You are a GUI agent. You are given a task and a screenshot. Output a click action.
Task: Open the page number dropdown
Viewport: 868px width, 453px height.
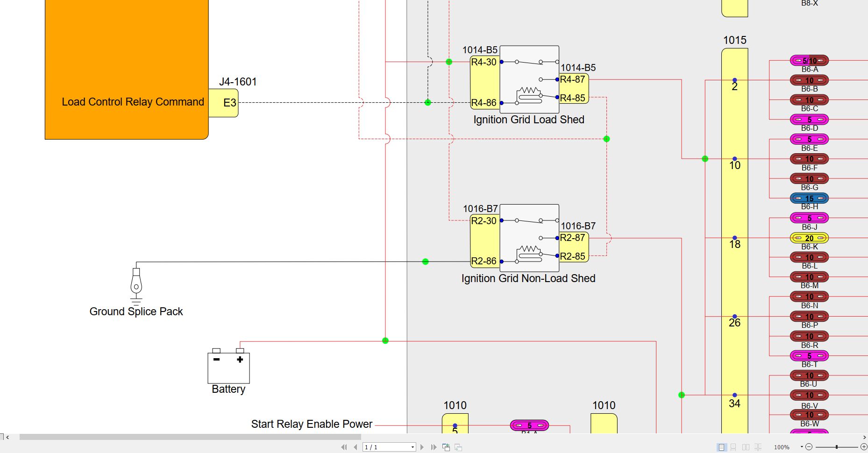(x=413, y=447)
